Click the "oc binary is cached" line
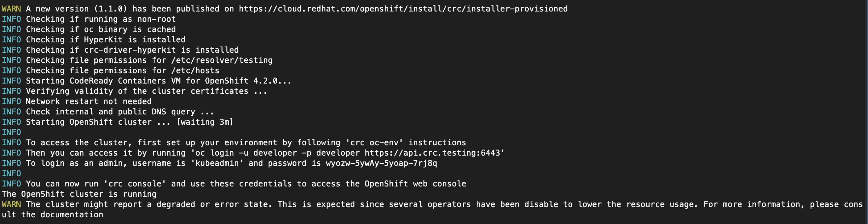868x224 pixels. (130, 29)
